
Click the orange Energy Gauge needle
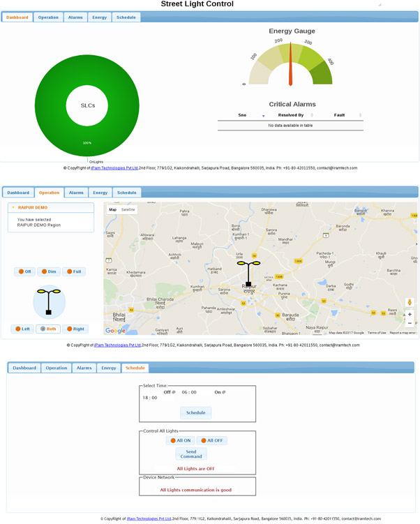coord(290,63)
